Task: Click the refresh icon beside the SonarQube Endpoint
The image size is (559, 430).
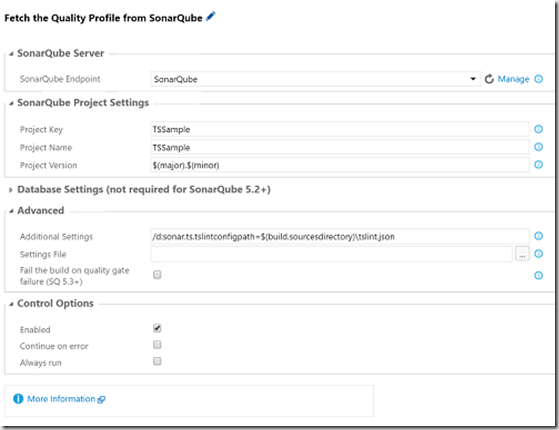Action: 489,79
